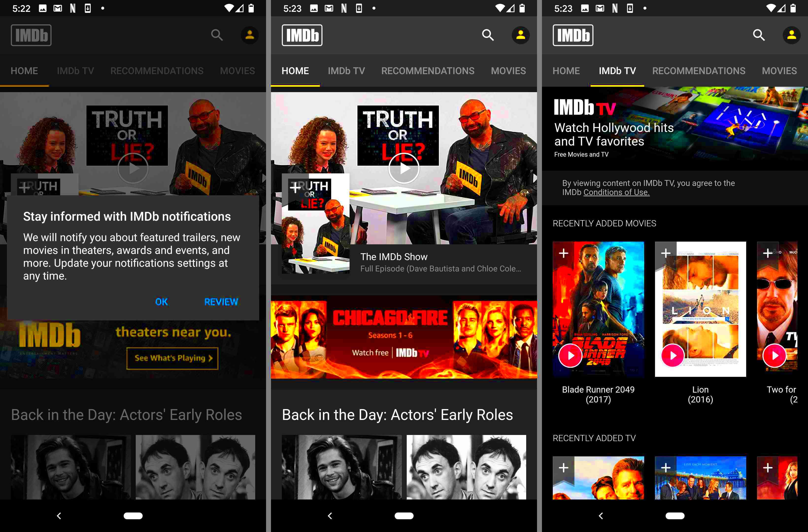This screenshot has width=808, height=532.
Task: Open MOVIES tab in the right screen
Action: coord(779,71)
